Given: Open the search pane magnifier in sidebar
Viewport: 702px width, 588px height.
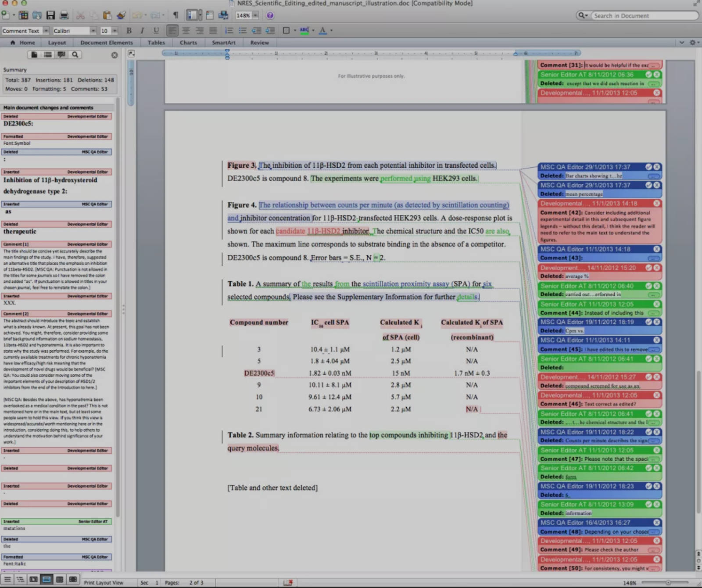Looking at the screenshot, I should [x=75, y=54].
